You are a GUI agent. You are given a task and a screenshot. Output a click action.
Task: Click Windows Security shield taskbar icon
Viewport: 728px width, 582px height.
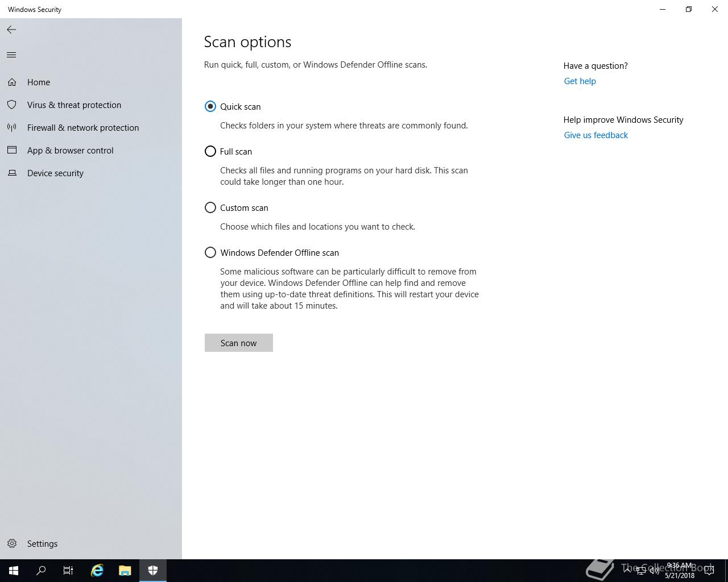[153, 571]
